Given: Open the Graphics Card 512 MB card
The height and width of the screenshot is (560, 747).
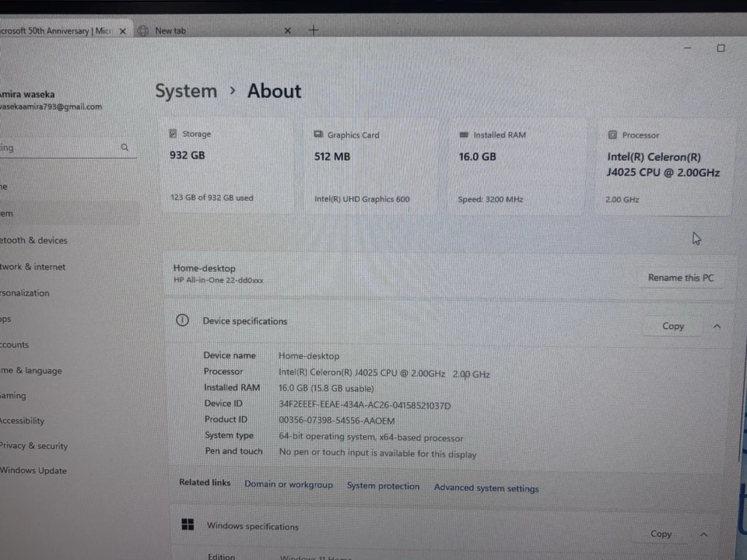Looking at the screenshot, I should coord(372,166).
